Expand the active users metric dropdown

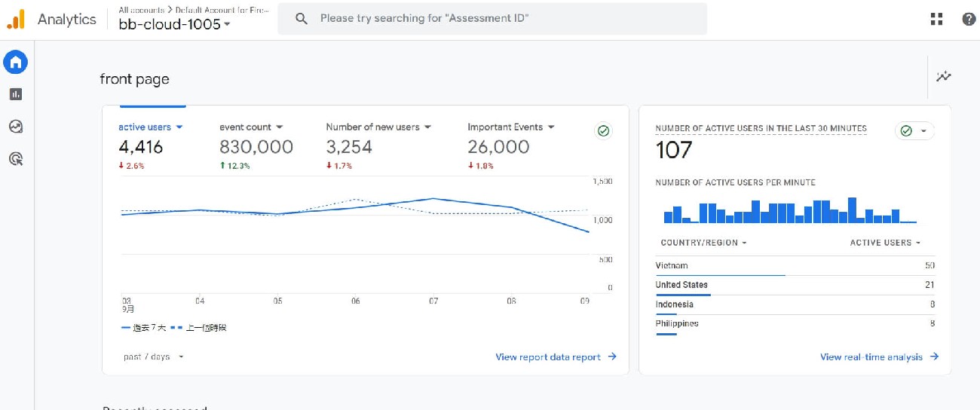[x=179, y=127]
